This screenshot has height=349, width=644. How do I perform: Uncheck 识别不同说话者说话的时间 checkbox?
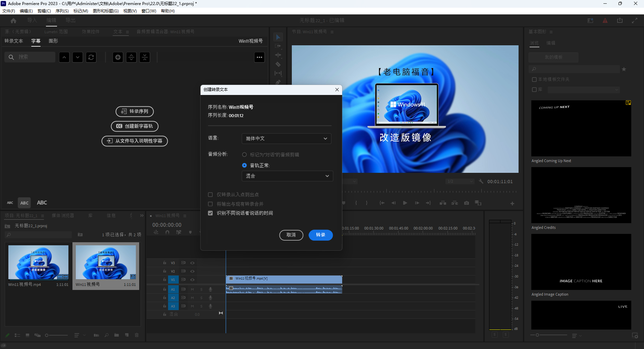pos(210,213)
